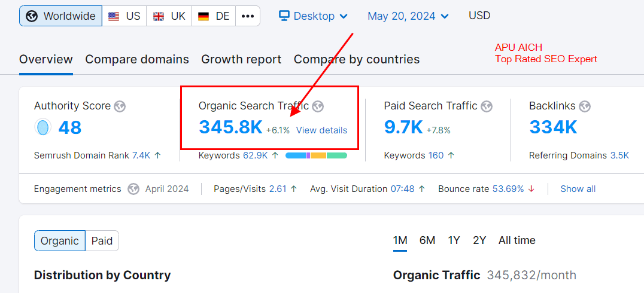
Task: Click Show all engagement metrics link
Action: [578, 189]
